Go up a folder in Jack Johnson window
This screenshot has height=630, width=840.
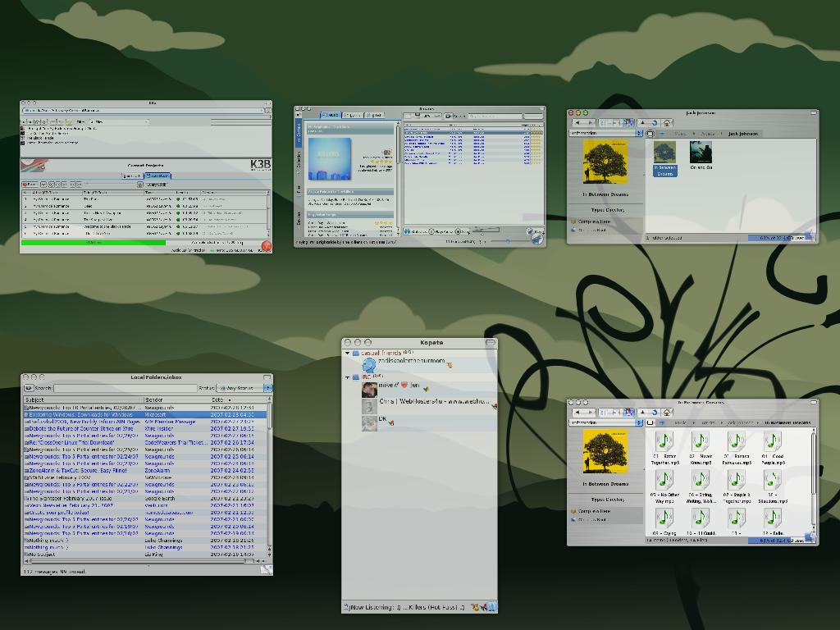(x=642, y=123)
